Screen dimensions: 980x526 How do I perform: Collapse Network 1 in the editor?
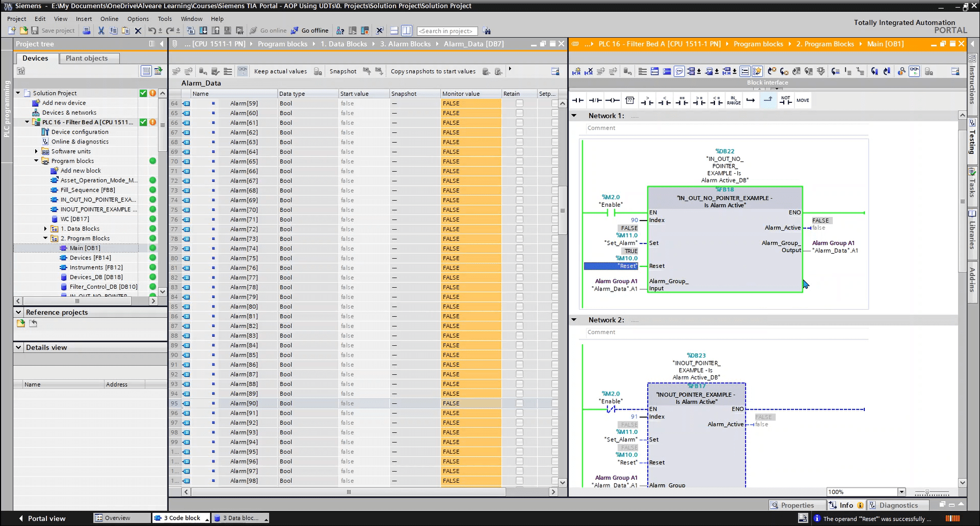pos(574,116)
